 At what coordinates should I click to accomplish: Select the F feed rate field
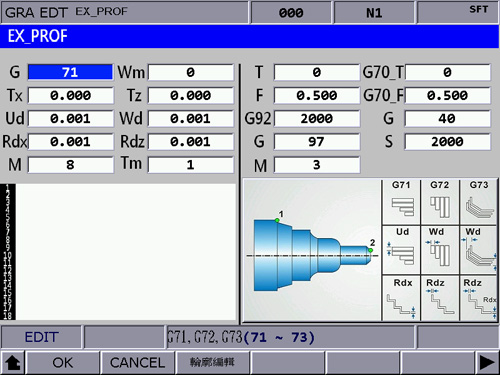[317, 95]
